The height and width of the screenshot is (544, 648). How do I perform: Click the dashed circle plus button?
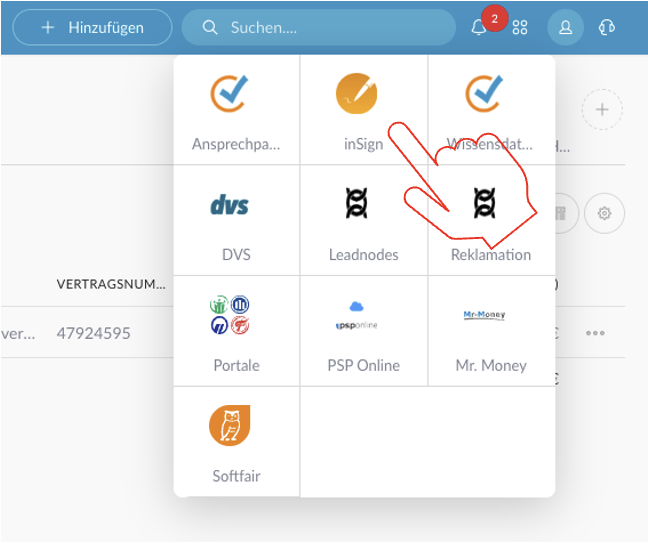(602, 110)
